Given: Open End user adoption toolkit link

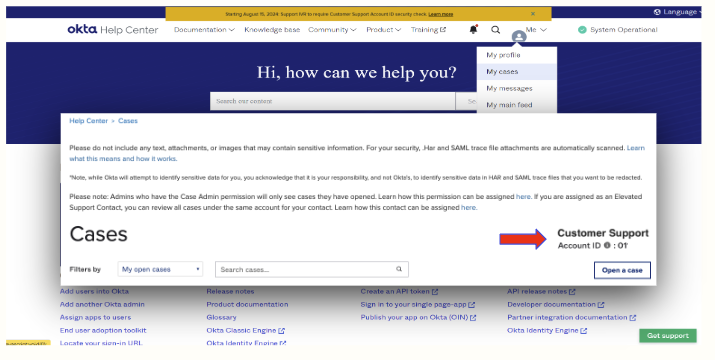Looking at the screenshot, I should [103, 330].
